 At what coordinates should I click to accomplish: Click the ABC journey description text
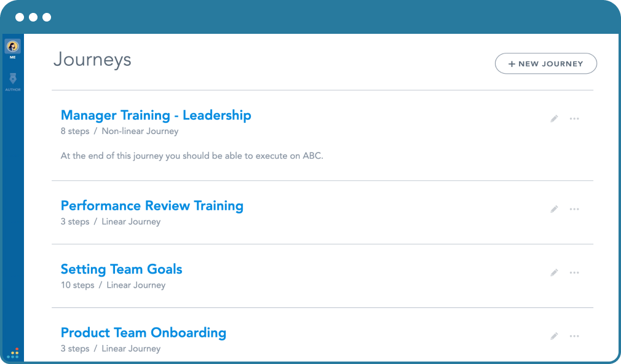192,156
